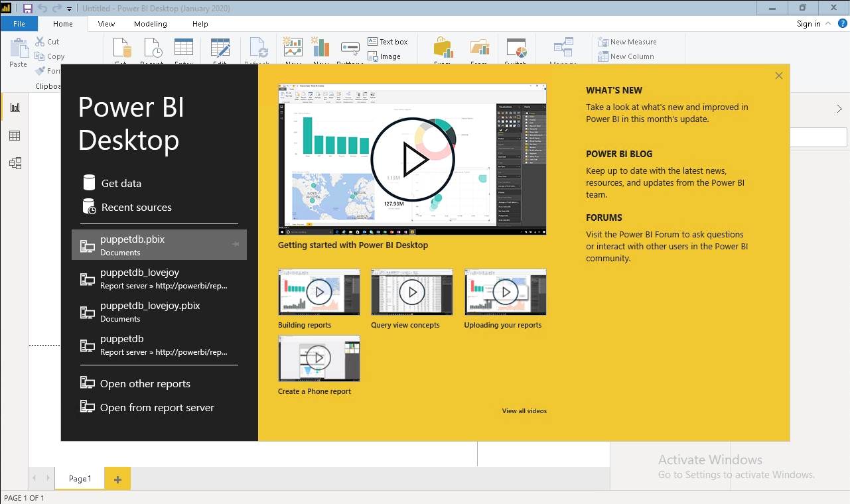This screenshot has height=504, width=850.
Task: Open the Uploading your reports video thumbnail
Action: point(506,292)
